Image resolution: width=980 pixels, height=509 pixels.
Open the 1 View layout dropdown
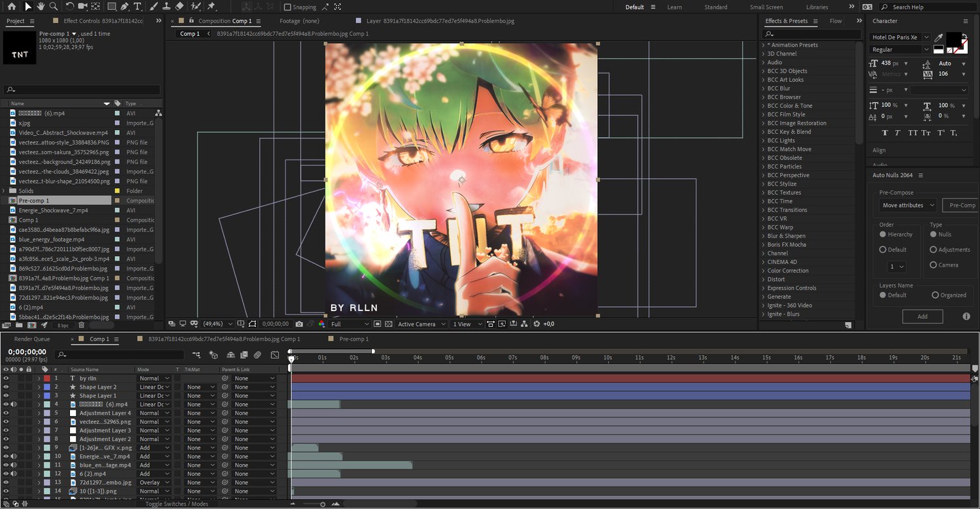pyautogui.click(x=467, y=324)
